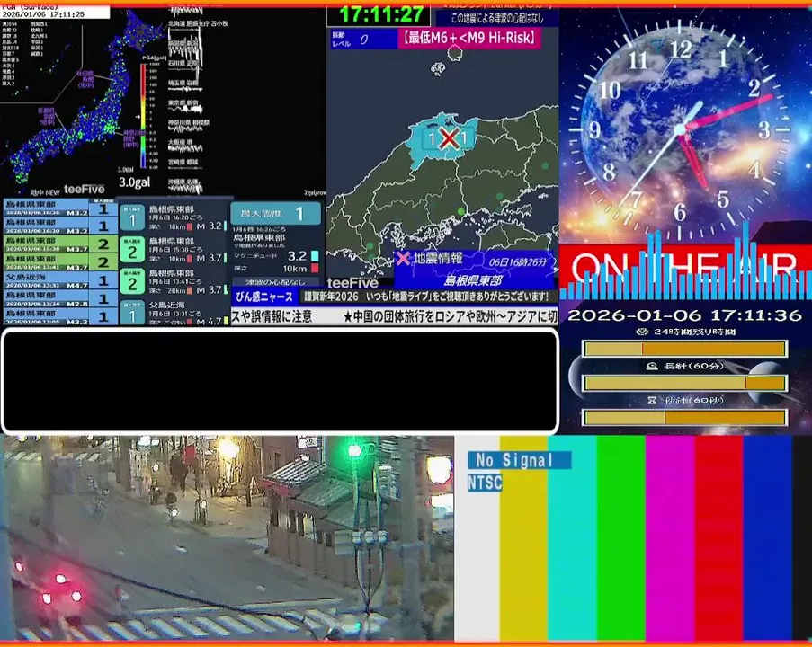Click the 津波の心配なし banner
The width and height of the screenshot is (812, 647).
[275, 282]
